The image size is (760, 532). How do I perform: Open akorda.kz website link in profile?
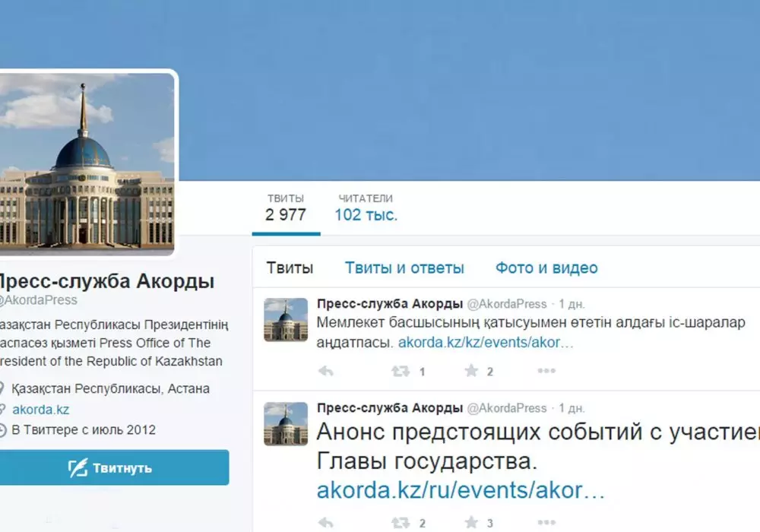[41, 410]
